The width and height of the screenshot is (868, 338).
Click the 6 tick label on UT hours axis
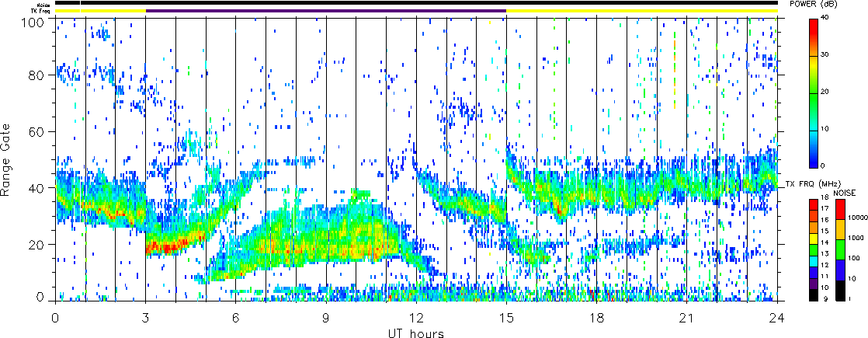tap(236, 318)
